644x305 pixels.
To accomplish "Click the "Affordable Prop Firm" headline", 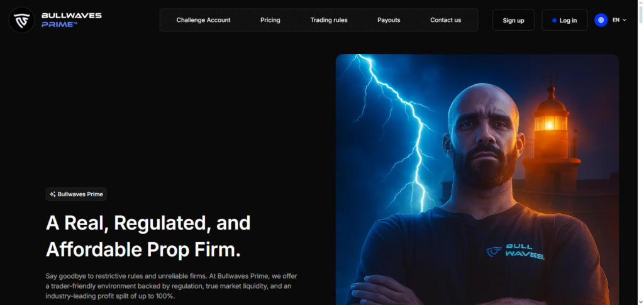I will click(143, 249).
